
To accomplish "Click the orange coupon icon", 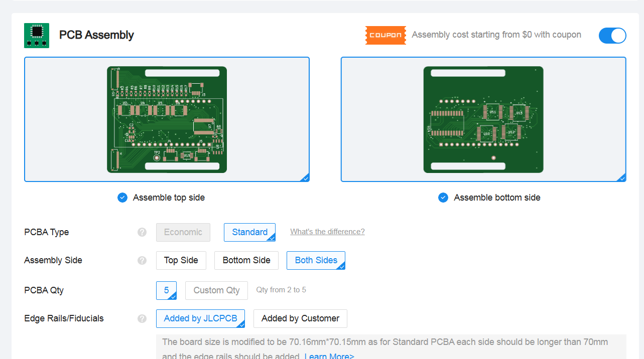I will point(385,35).
